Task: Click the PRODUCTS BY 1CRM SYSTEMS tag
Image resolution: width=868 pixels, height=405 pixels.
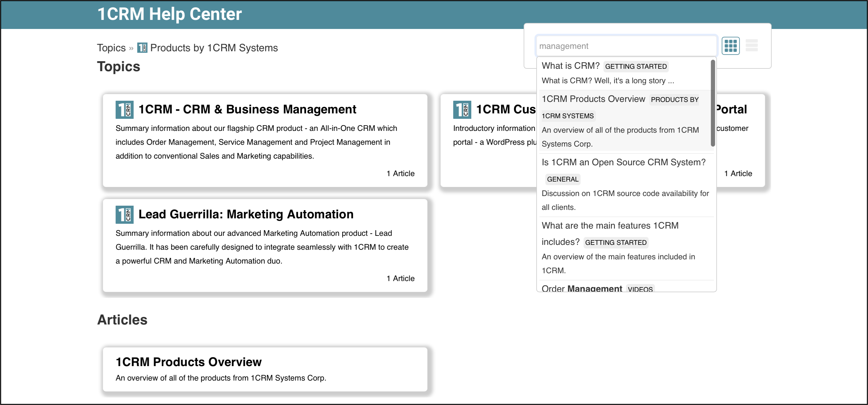Action: coord(620,108)
